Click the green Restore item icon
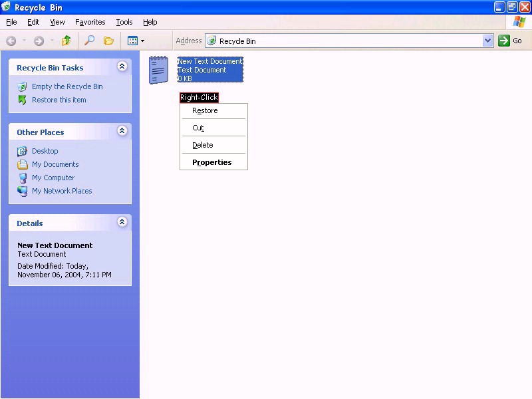The width and height of the screenshot is (532, 399). [x=22, y=100]
